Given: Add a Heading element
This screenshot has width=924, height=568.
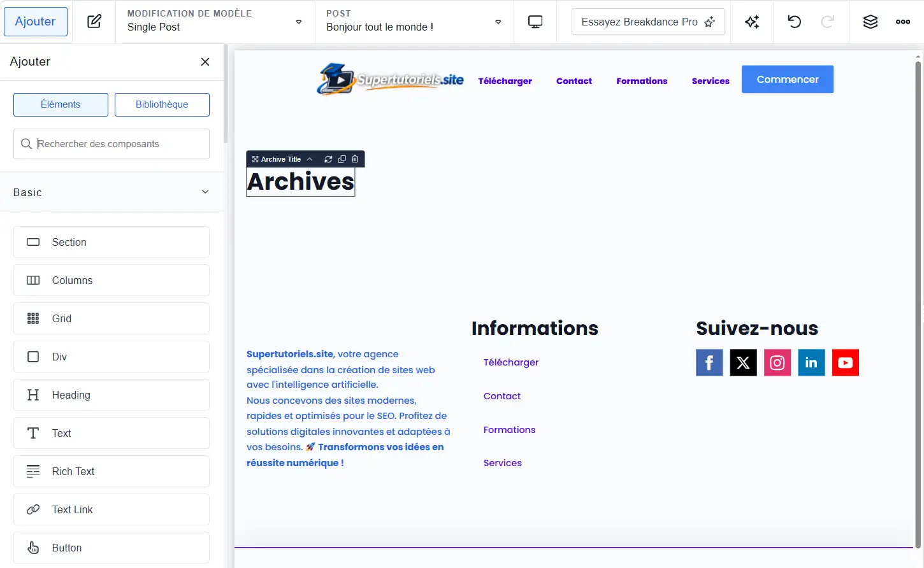Looking at the screenshot, I should click(112, 395).
